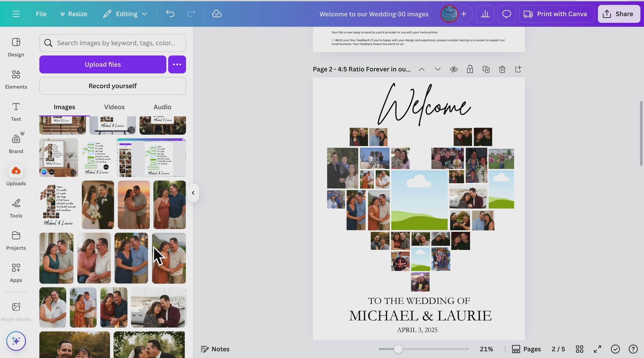
Task: Duplicate page 2 using copy icon
Action: pos(486,69)
